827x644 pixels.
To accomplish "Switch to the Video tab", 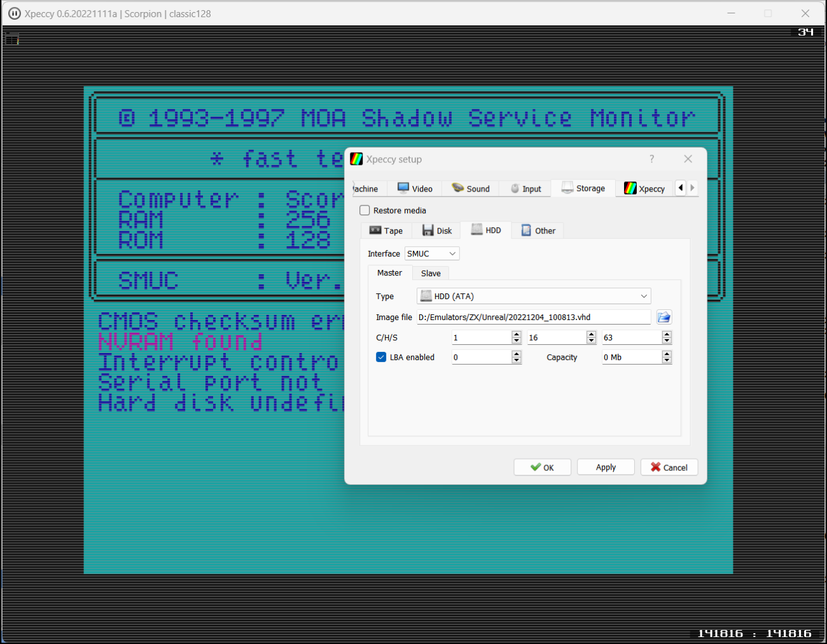I will click(x=415, y=188).
